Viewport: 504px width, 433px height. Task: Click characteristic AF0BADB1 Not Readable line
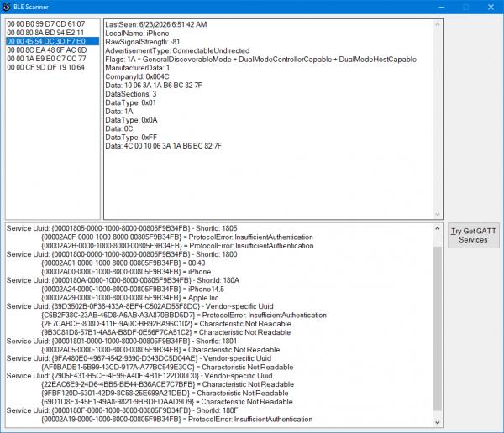[167, 368]
